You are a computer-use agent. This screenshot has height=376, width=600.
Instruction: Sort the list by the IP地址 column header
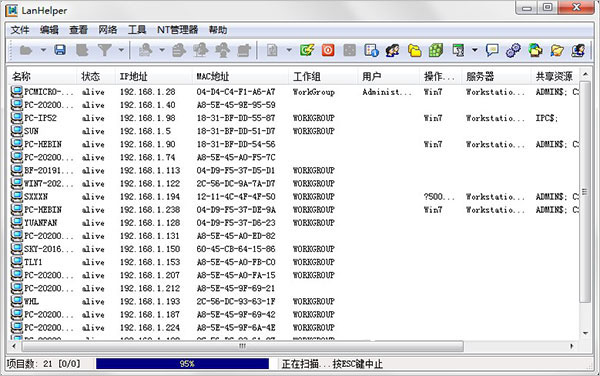coord(154,77)
